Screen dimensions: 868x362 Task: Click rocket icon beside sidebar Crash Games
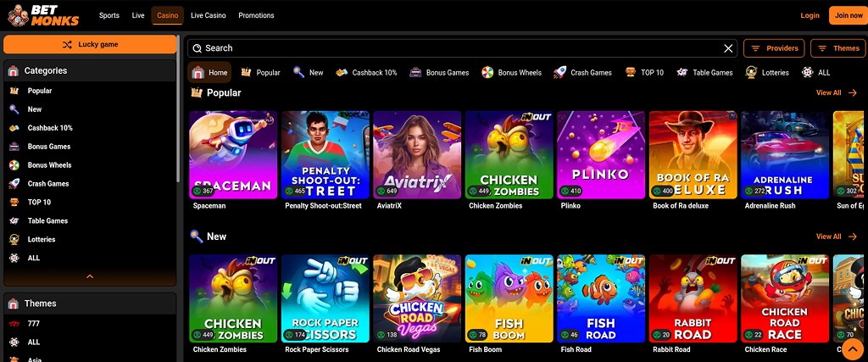point(14,184)
